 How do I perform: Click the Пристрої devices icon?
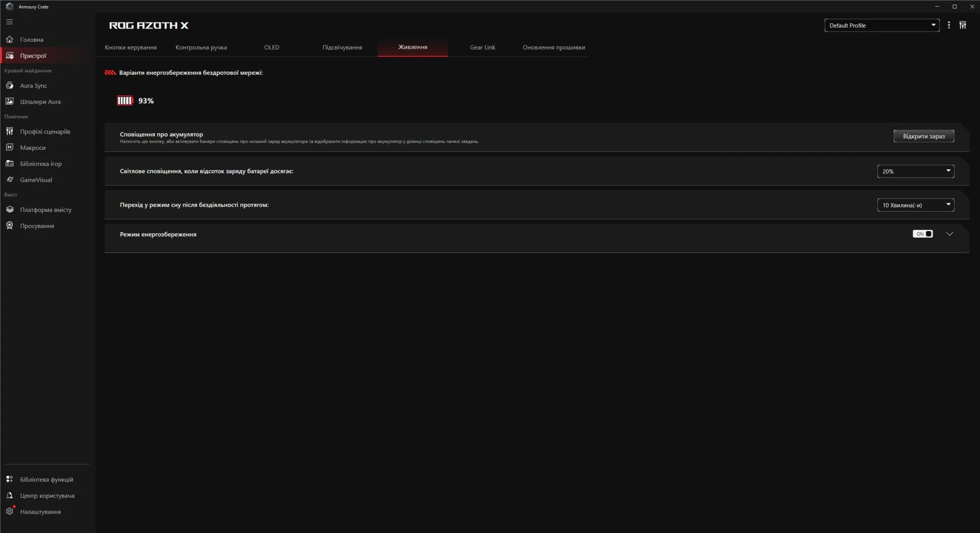point(10,56)
